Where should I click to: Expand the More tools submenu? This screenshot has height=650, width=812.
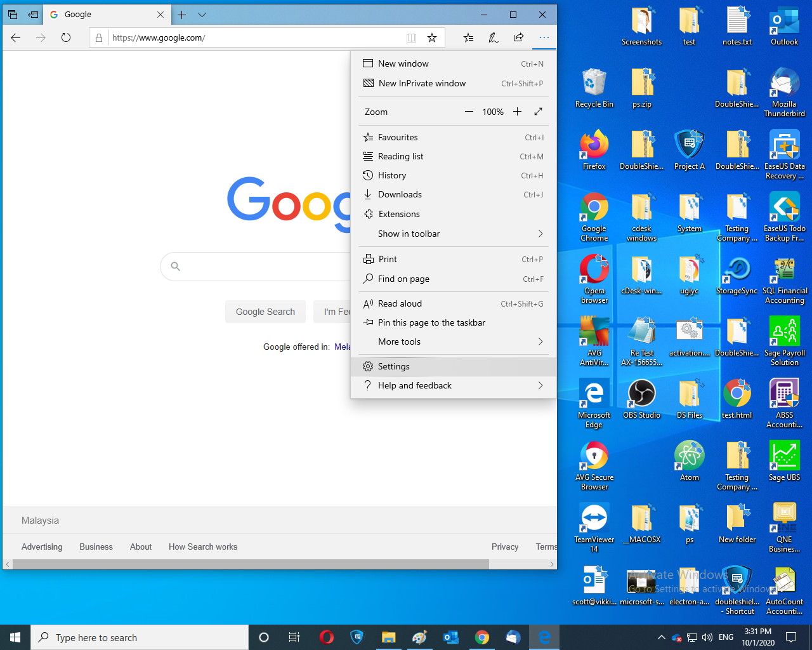coord(454,342)
